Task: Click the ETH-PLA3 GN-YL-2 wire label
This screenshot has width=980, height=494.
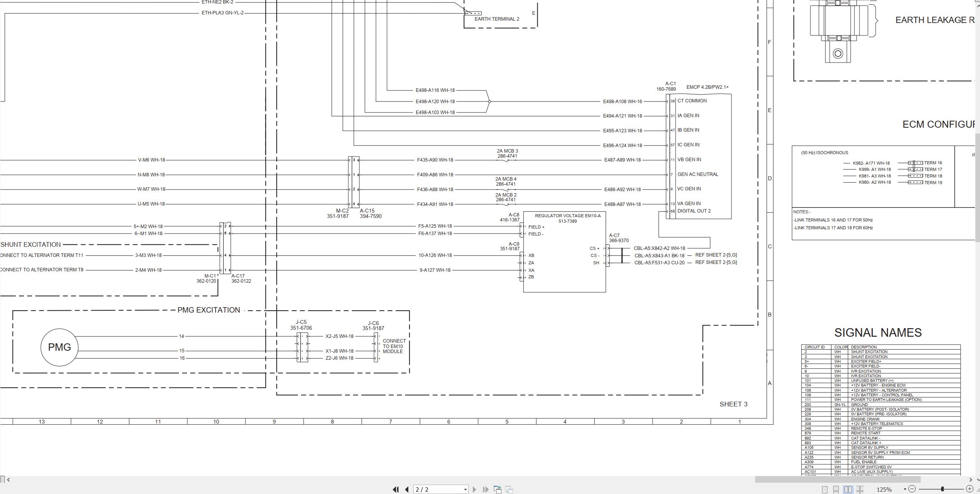Action: 222,13
